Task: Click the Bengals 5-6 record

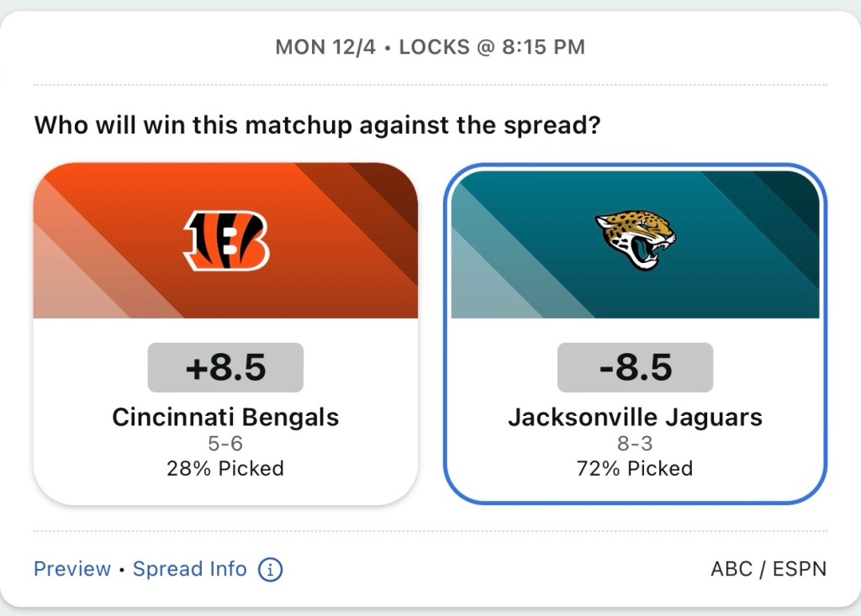Action: (225, 444)
